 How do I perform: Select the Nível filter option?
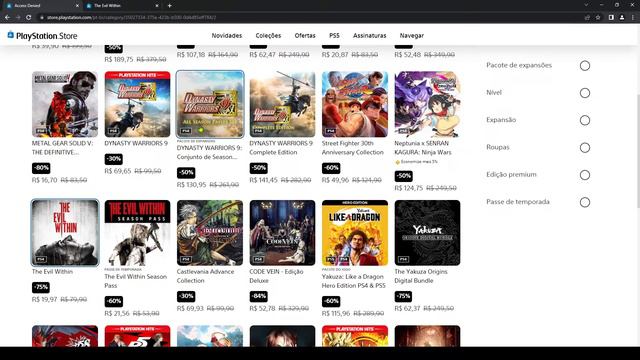[584, 93]
